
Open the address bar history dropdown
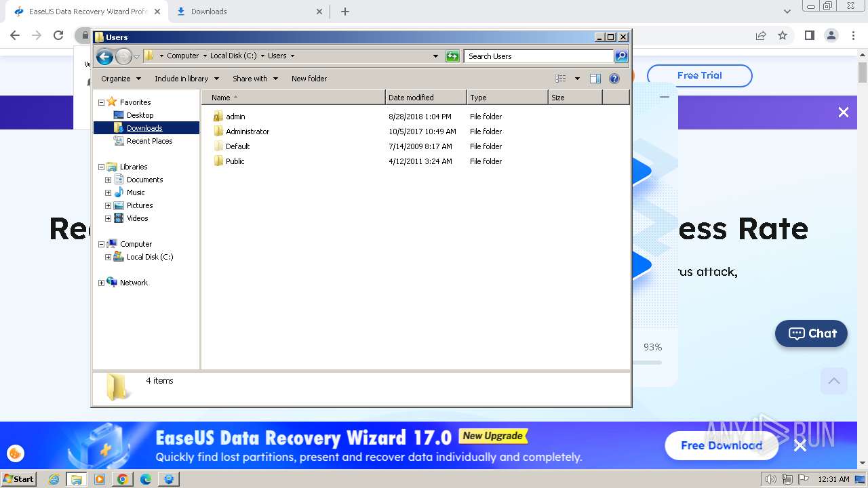(x=435, y=56)
